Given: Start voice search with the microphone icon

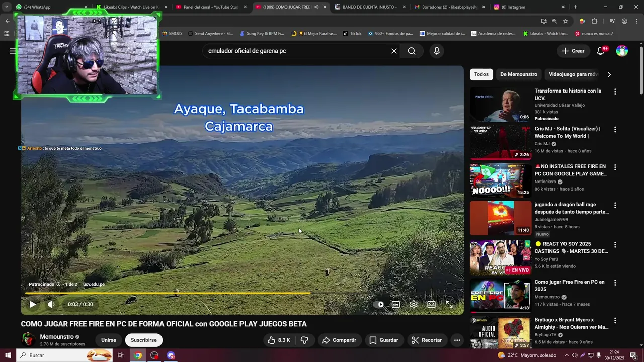Looking at the screenshot, I should tap(436, 51).
